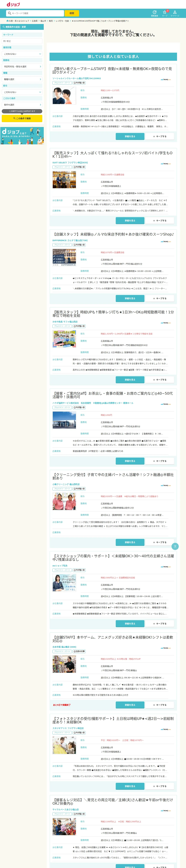186x868 pixels.
Task: Click sidebar キーワード input field
Action: pos(22,41)
